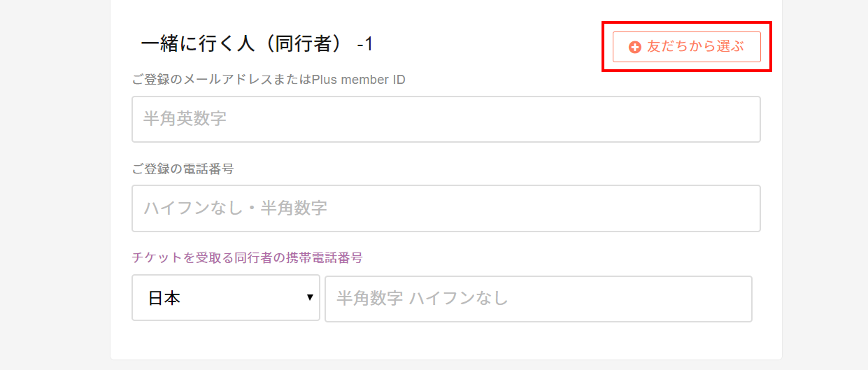Screen dimensions: 868x370
Task: Focus the email or Plus member ID field
Action: click(446, 119)
